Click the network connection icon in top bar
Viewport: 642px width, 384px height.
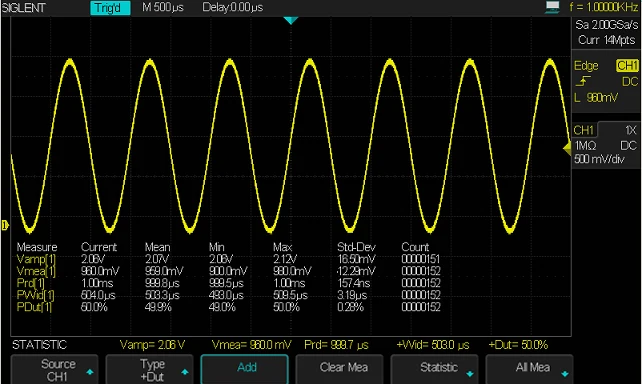(x=552, y=7)
